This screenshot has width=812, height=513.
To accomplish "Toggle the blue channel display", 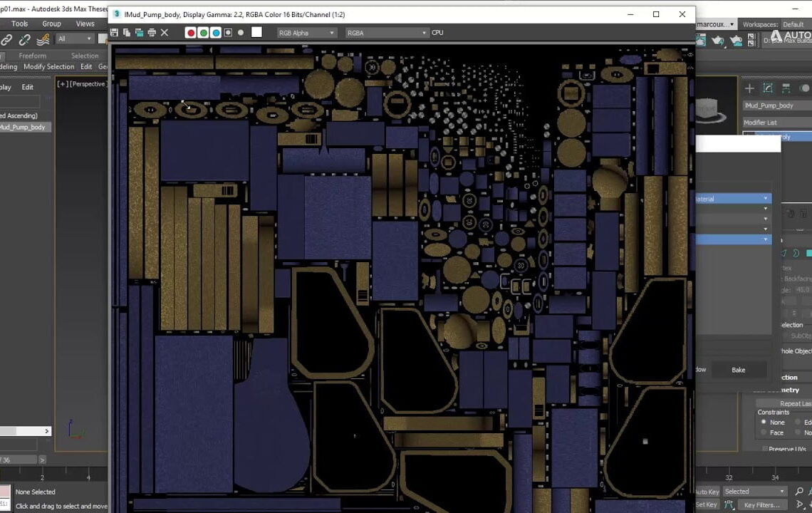I will pyautogui.click(x=216, y=33).
